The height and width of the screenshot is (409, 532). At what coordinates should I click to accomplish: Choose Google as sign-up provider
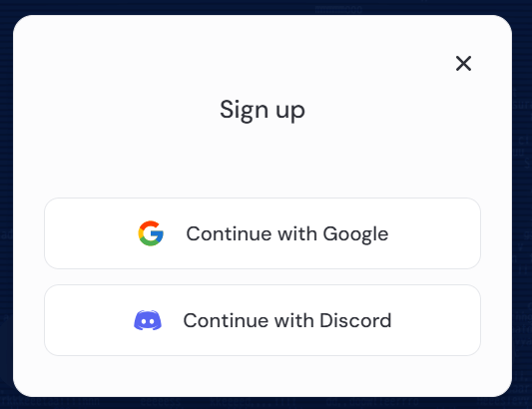pos(263,233)
